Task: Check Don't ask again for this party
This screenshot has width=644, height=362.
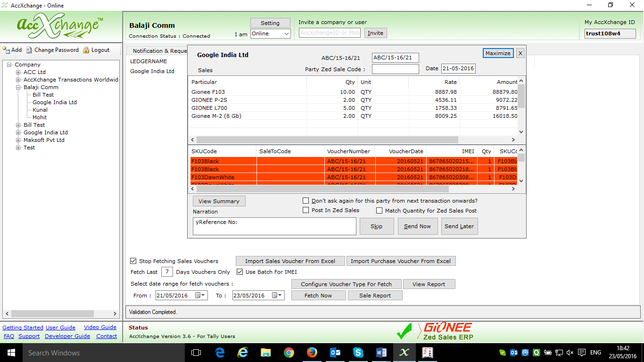Action: tap(306, 201)
